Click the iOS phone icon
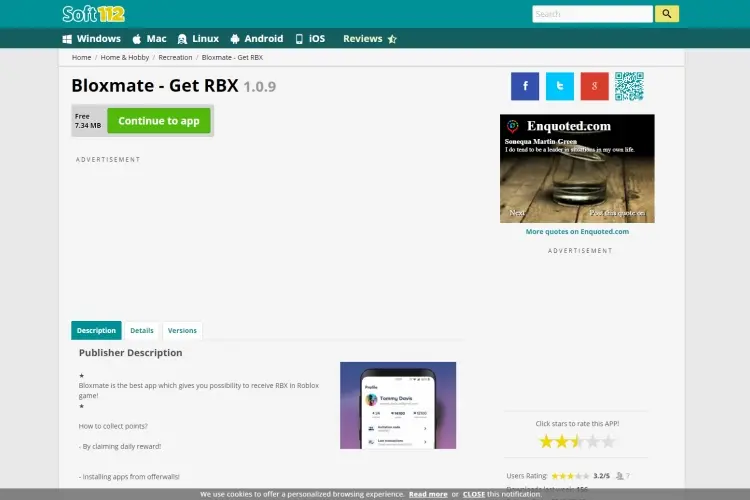 point(299,39)
